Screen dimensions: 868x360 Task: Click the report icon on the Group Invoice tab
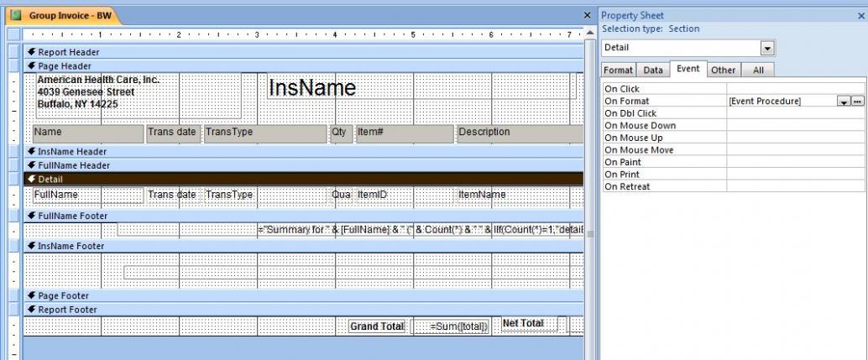(x=15, y=16)
